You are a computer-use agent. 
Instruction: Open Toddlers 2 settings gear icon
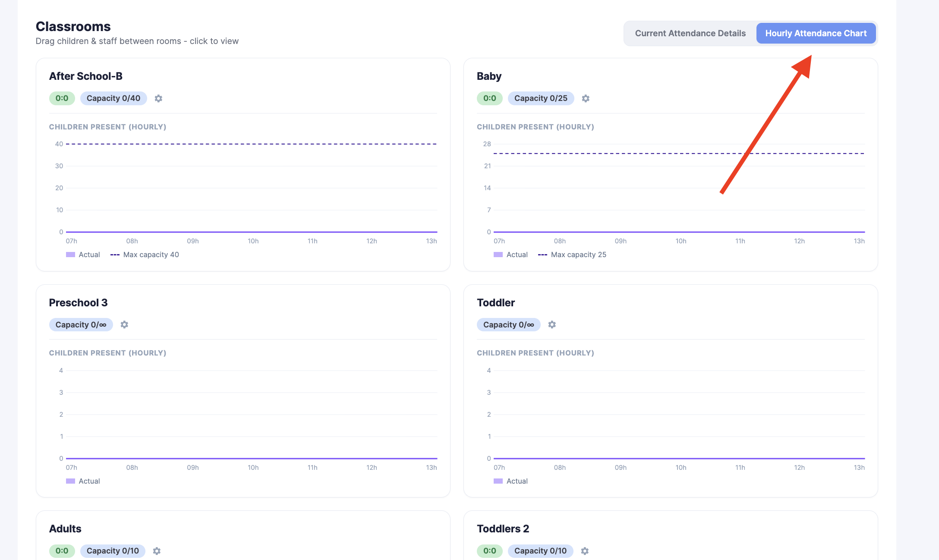pyautogui.click(x=585, y=551)
